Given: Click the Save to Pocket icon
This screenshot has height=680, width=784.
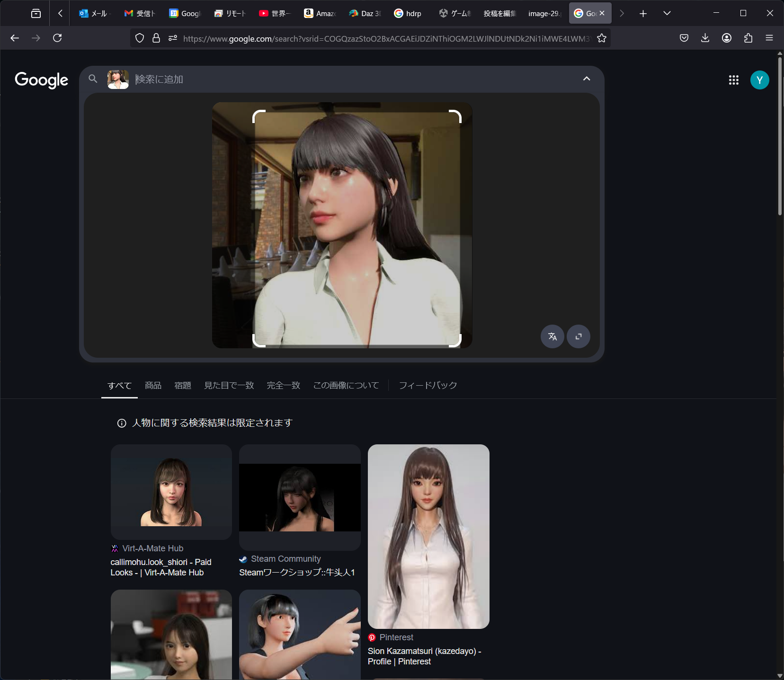Looking at the screenshot, I should click(684, 38).
